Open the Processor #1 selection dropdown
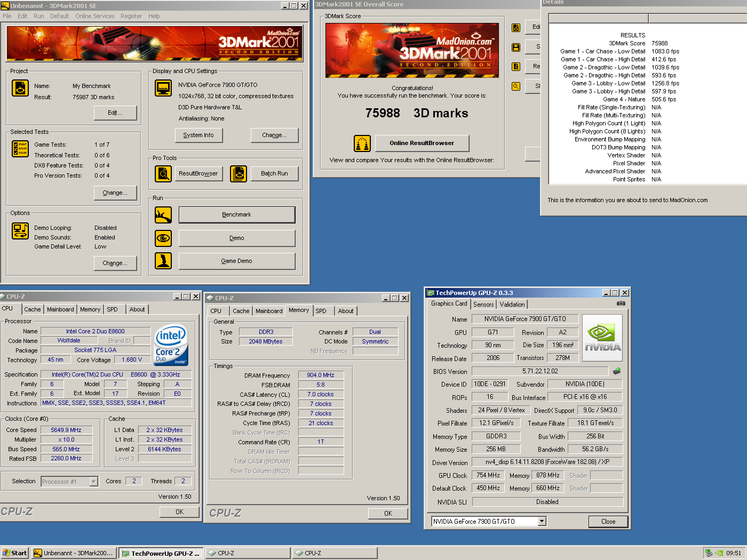The image size is (747, 560). click(x=94, y=482)
